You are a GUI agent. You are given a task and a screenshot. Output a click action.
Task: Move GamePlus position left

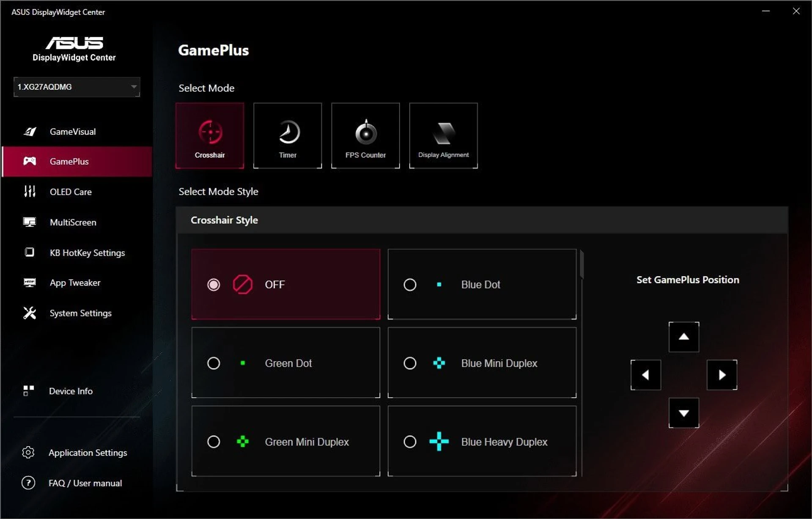click(646, 375)
